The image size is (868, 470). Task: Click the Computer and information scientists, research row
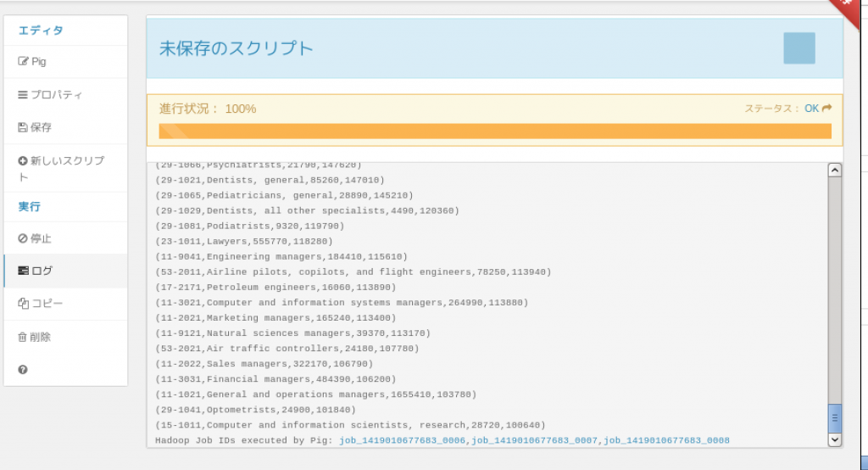(350, 426)
